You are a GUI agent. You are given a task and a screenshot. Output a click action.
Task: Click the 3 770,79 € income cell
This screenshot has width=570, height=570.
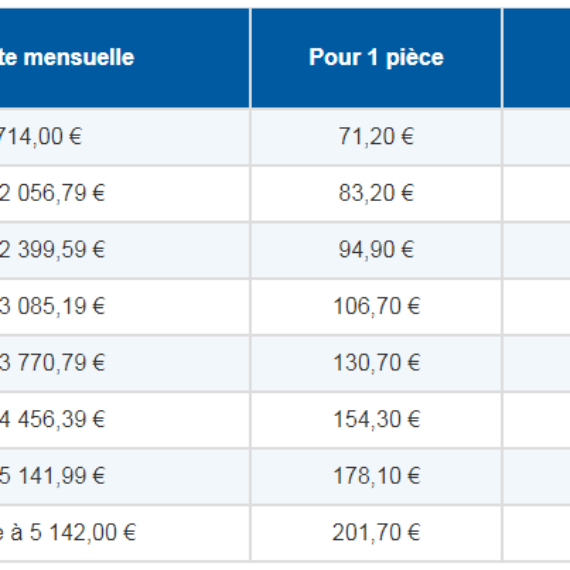[125, 363]
